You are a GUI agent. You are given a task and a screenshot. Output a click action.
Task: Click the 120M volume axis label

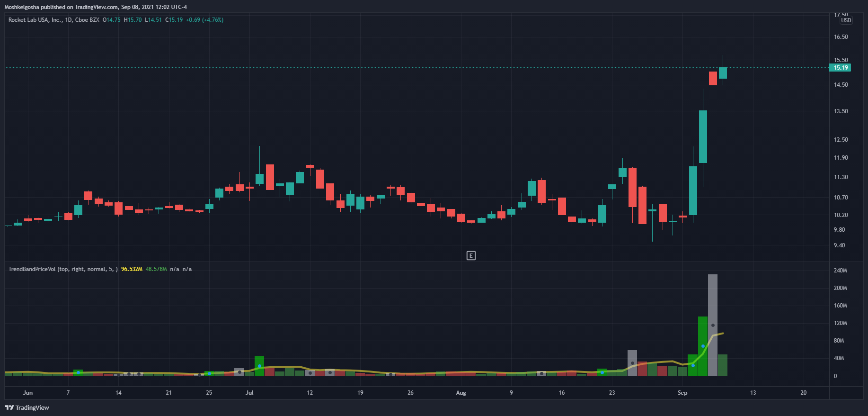point(840,323)
